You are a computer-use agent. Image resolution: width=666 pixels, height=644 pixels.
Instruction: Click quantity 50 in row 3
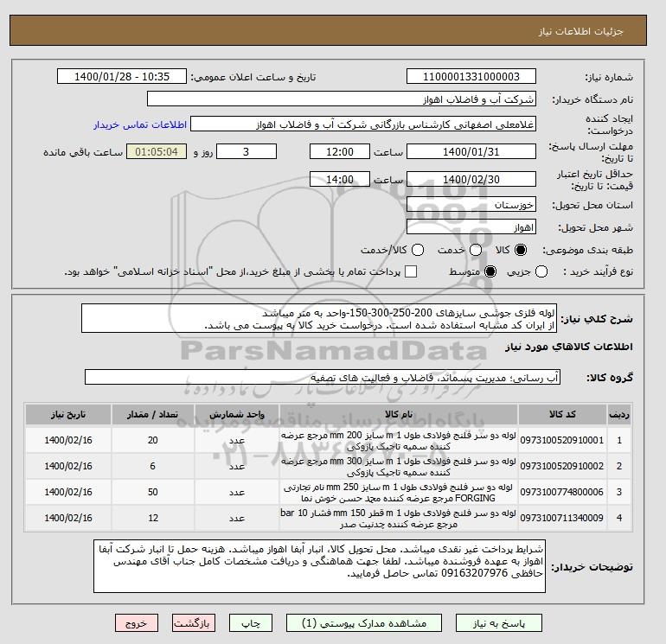click(x=153, y=492)
